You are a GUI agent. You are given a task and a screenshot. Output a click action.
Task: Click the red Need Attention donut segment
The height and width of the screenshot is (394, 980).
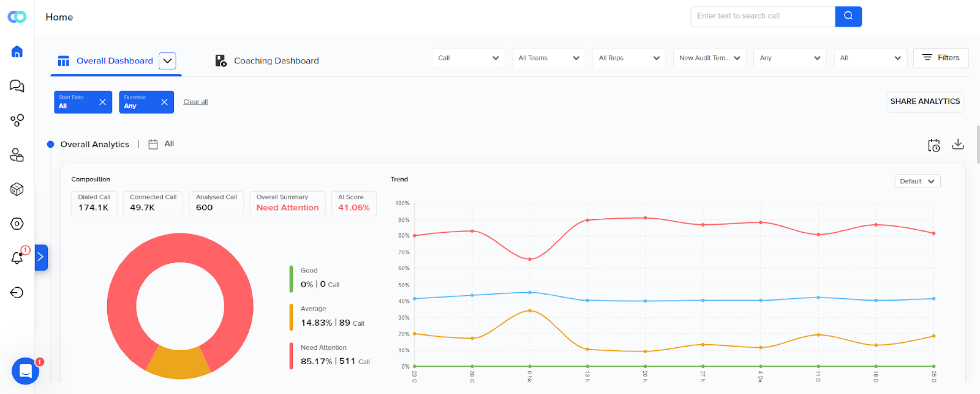(180, 247)
